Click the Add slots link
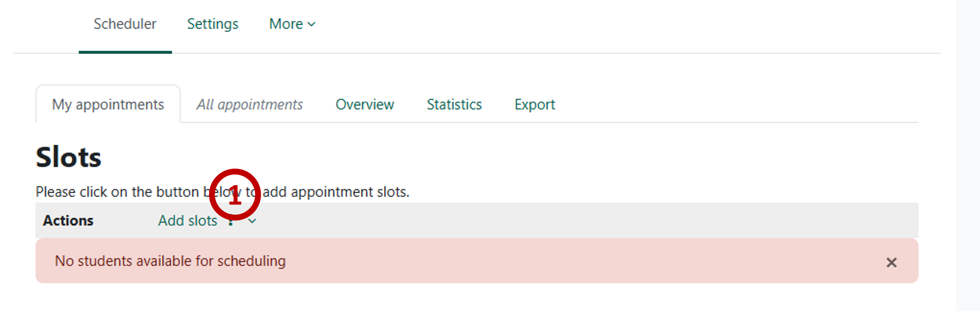 coord(188,221)
